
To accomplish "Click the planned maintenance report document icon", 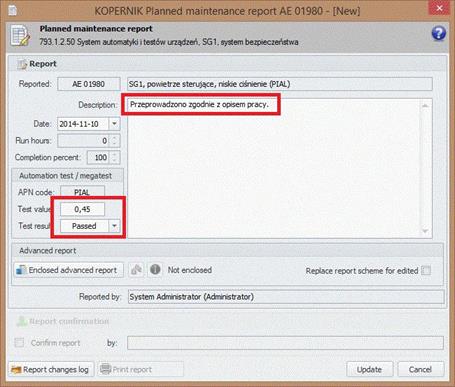I will point(21,35).
